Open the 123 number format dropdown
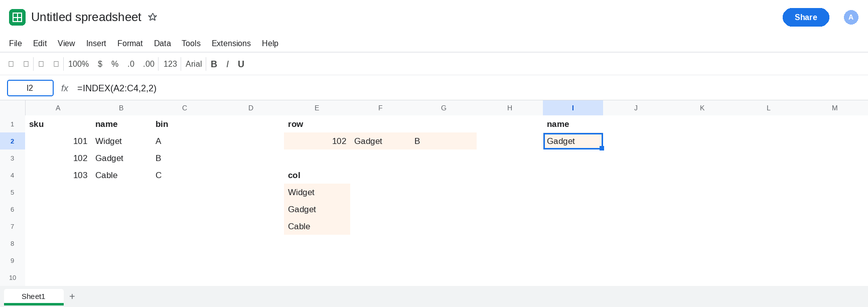Screen dimensions: 868x307 (x=170, y=64)
